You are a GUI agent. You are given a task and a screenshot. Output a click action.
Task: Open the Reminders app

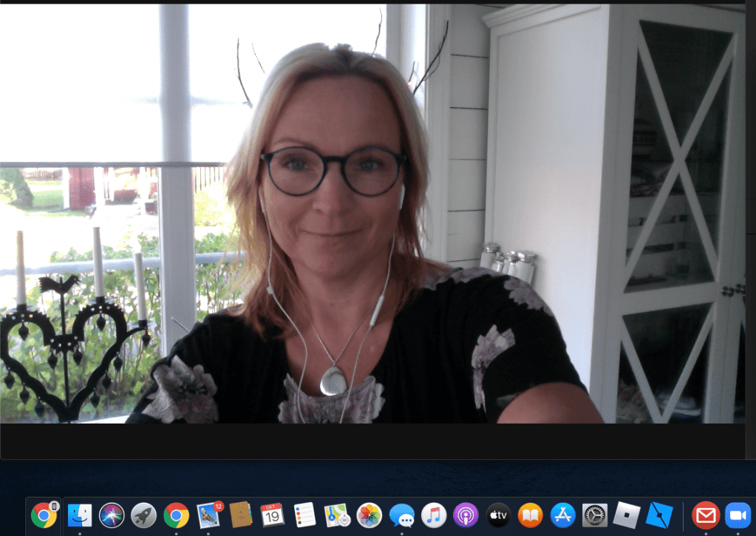click(x=304, y=515)
